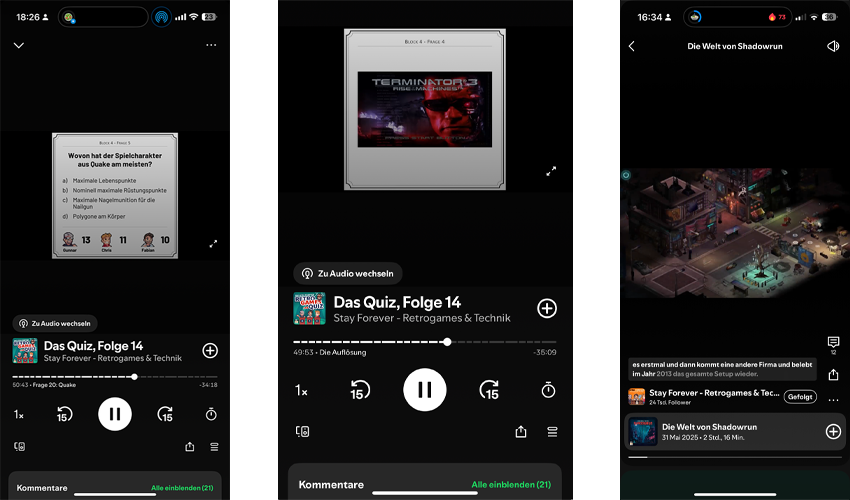Open the 'Die Welt von Shadowrun' episode card
This screenshot has height=500, width=850.
click(735, 432)
